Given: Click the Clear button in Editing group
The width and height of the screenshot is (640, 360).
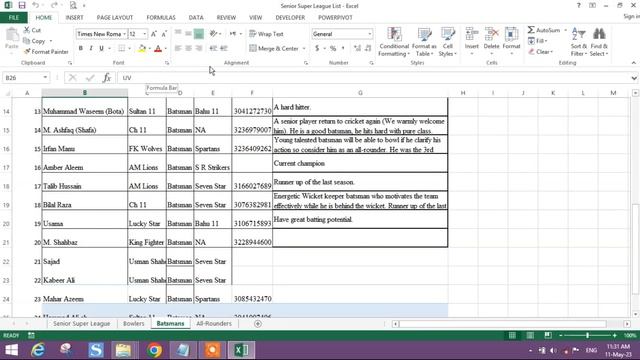Looking at the screenshot, I should pyautogui.click(x=540, y=52).
